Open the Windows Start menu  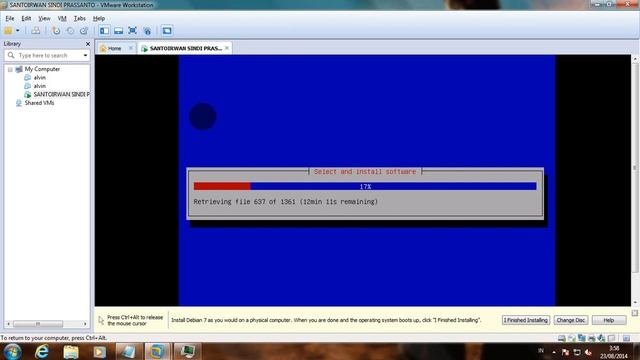point(12,351)
